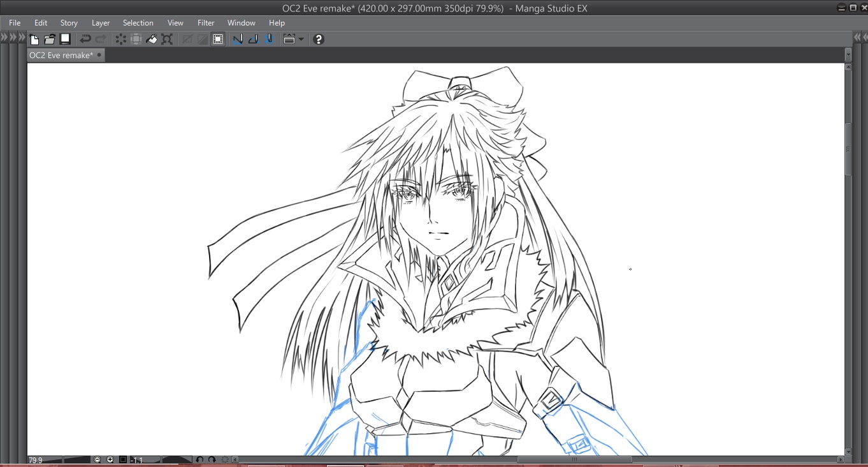868x467 pixels.
Task: Maximize the Manga Studio EX window
Action: [x=853, y=8]
